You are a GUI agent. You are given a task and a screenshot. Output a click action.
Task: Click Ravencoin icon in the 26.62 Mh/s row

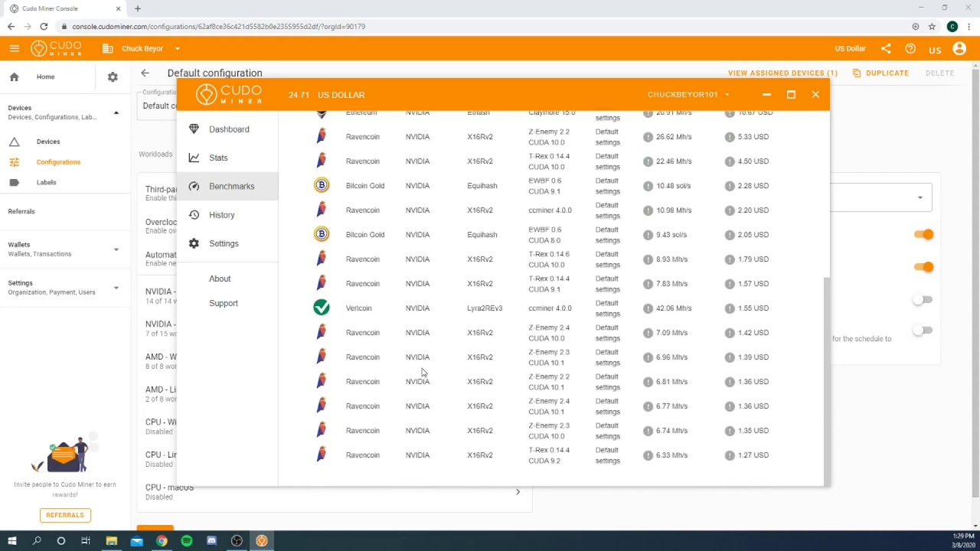(322, 136)
